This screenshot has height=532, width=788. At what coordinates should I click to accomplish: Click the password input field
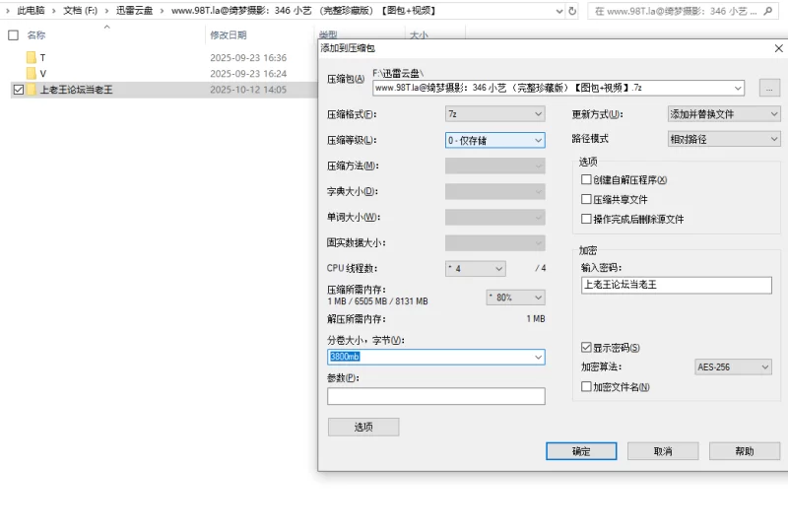coord(676,285)
